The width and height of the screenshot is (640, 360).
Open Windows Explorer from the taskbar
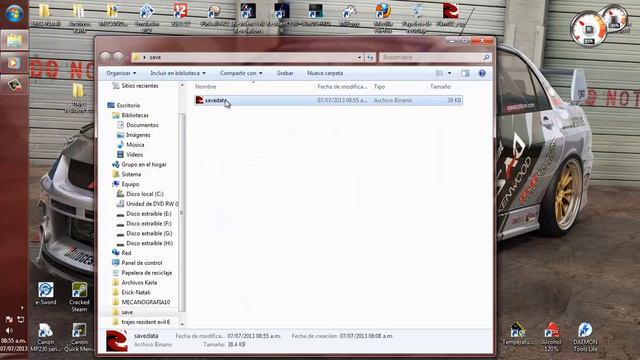point(14,40)
